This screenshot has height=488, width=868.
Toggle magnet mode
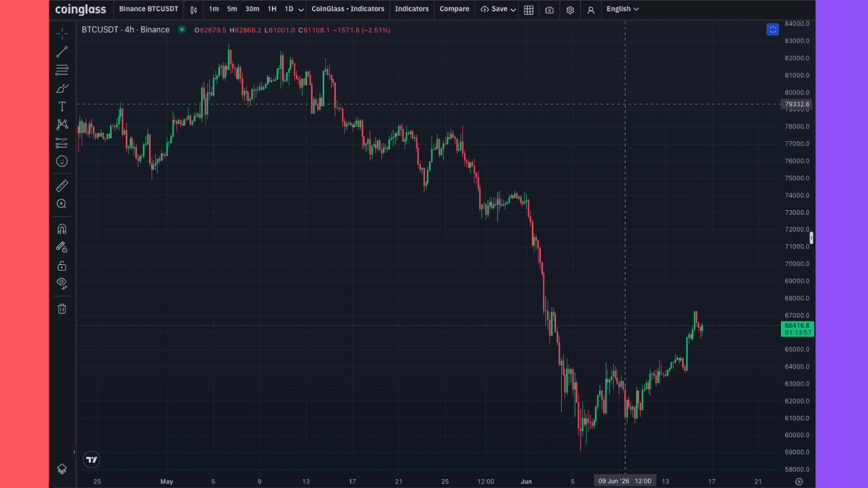(62, 229)
